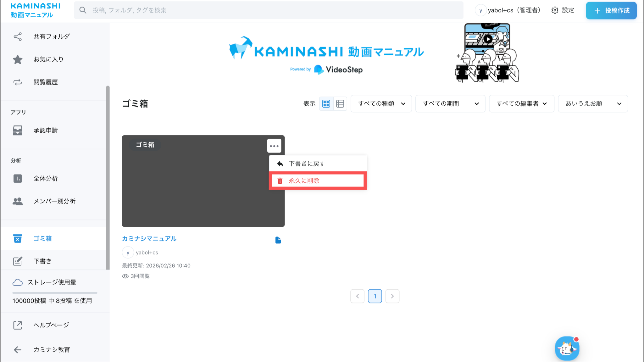Open the shared folder icon in the sidebar
The image size is (644, 362).
coord(18,36)
